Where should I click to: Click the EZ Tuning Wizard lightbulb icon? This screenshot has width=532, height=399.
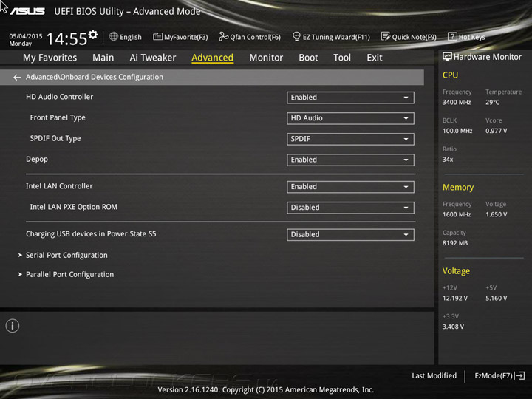pos(296,37)
